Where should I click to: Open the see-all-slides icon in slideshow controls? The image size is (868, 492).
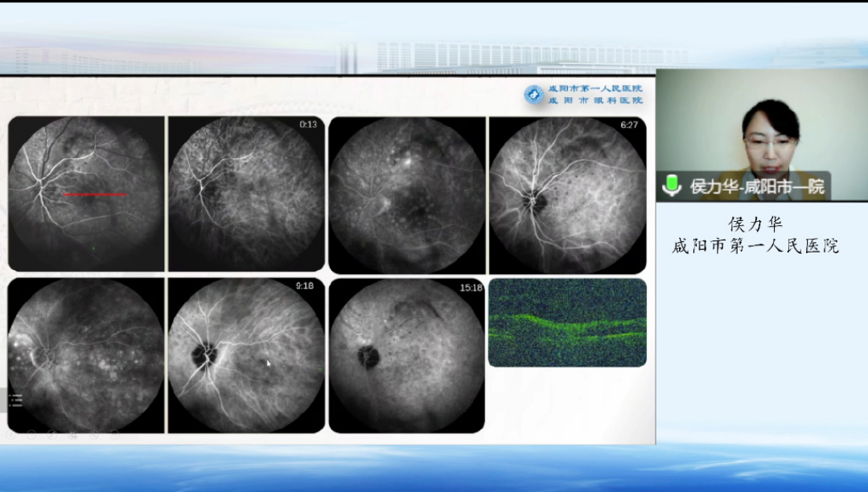coord(73,434)
